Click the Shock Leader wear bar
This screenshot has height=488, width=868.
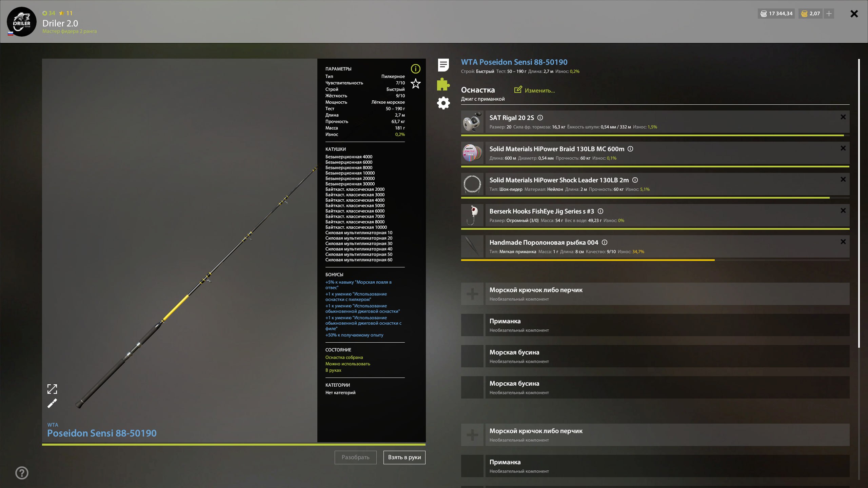coord(655,198)
